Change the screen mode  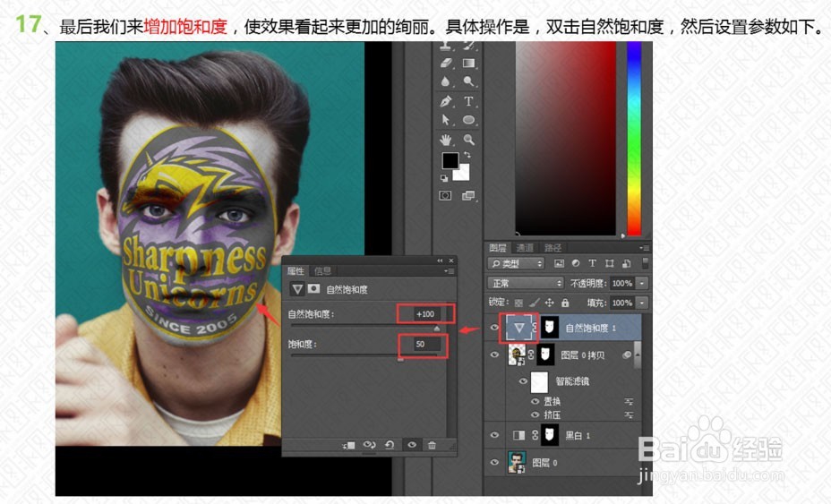click(x=468, y=195)
